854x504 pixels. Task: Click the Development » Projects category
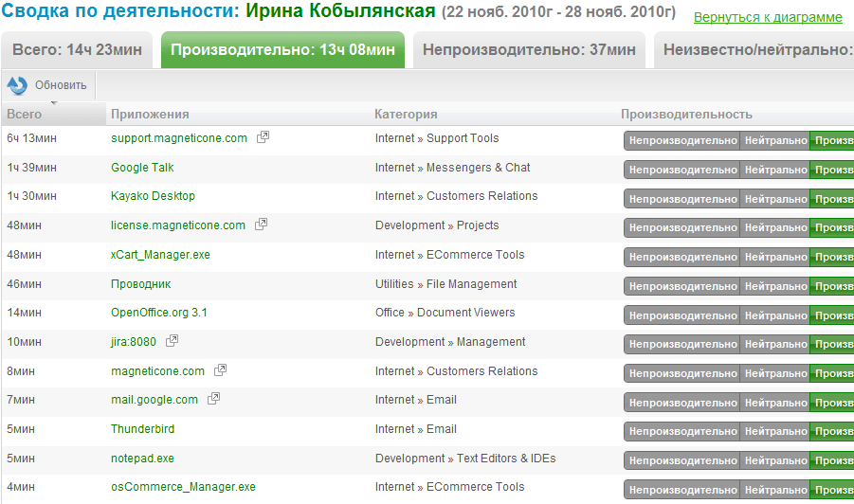[x=437, y=225]
